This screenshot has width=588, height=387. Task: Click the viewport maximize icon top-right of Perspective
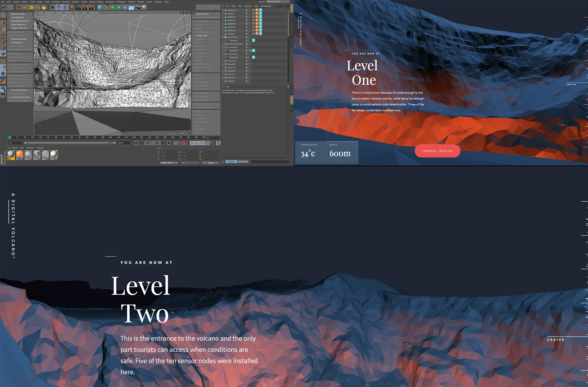pos(190,13)
